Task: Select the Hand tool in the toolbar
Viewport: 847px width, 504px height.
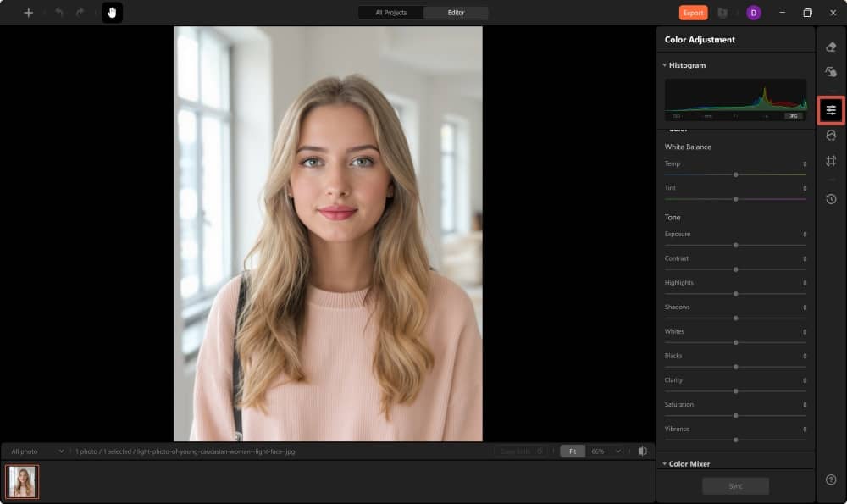Action: point(112,13)
